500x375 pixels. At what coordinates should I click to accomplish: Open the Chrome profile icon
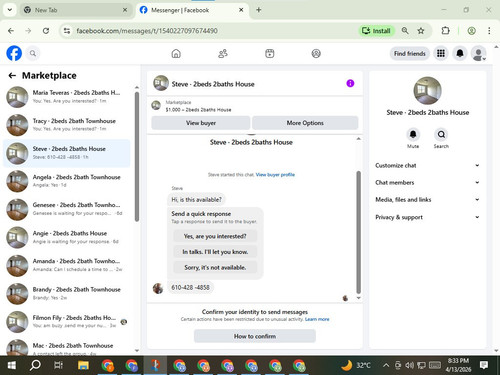(471, 31)
